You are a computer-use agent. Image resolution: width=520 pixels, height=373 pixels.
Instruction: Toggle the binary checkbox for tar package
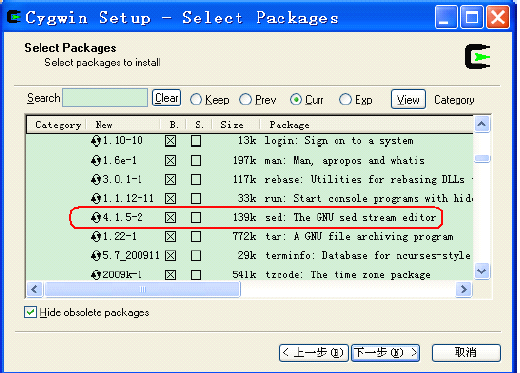point(170,237)
